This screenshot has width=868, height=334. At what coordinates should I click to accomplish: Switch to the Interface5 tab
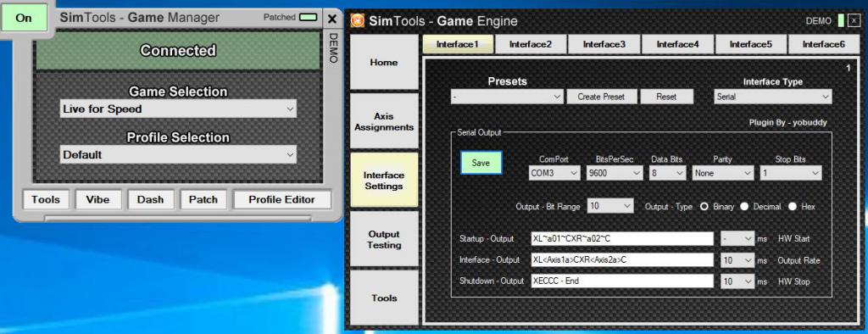pyautogui.click(x=751, y=44)
